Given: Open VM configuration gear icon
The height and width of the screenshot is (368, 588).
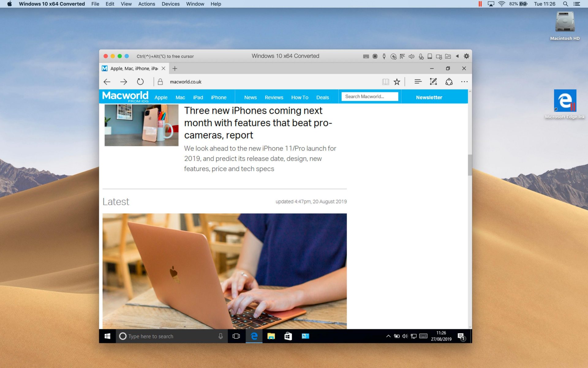Looking at the screenshot, I should tap(466, 56).
